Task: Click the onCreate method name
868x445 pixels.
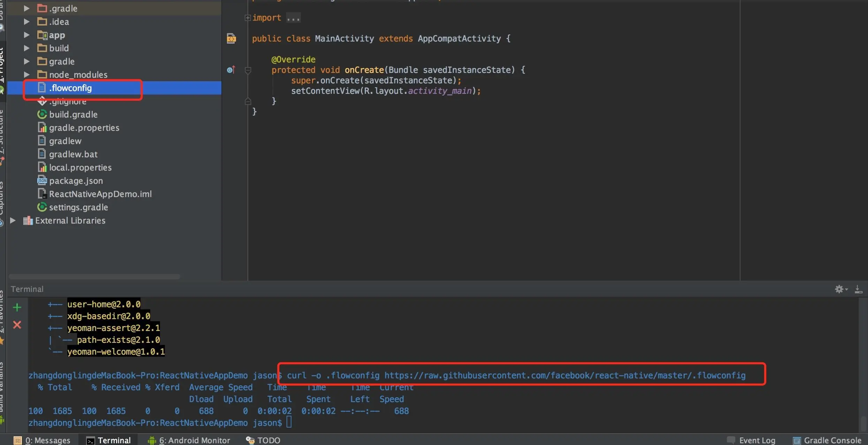Action: (x=364, y=70)
